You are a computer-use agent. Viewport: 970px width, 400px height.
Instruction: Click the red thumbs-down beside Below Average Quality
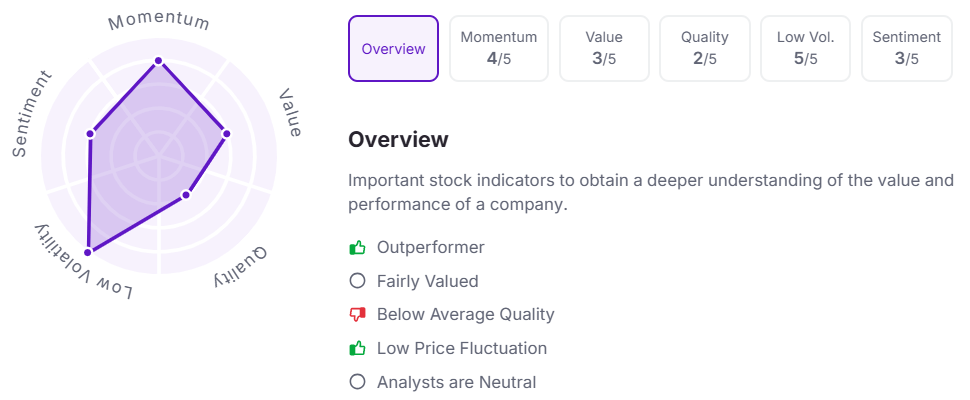[x=358, y=315]
